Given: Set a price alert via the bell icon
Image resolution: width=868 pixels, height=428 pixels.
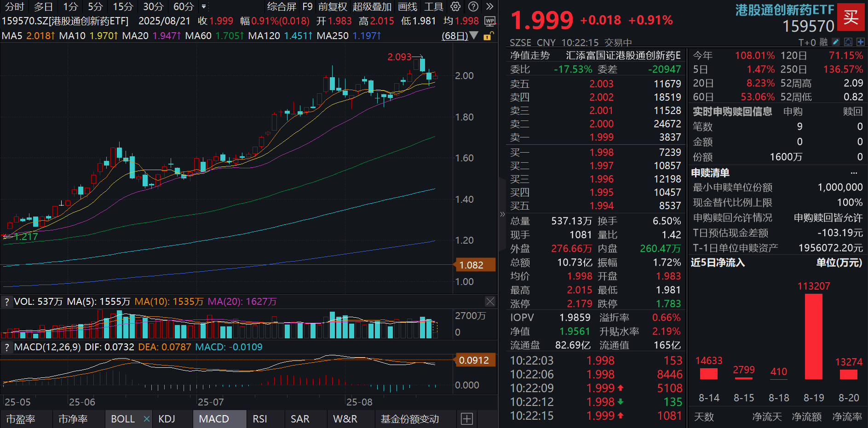Looking at the screenshot, I should [x=848, y=41].
